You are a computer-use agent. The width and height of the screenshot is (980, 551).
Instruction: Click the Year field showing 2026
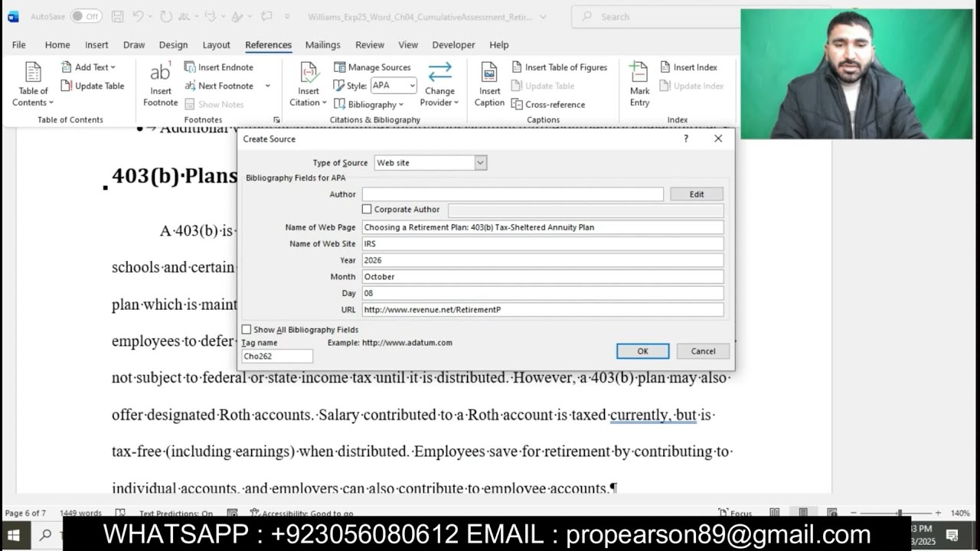click(543, 260)
